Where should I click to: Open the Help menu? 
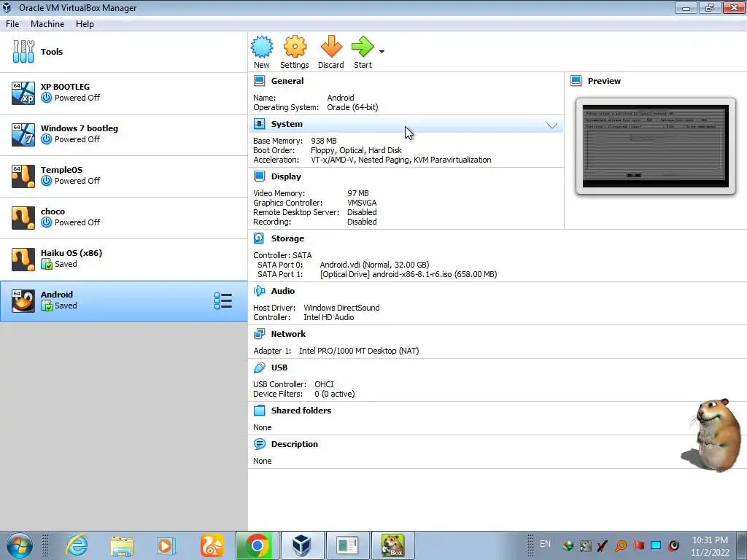85,24
